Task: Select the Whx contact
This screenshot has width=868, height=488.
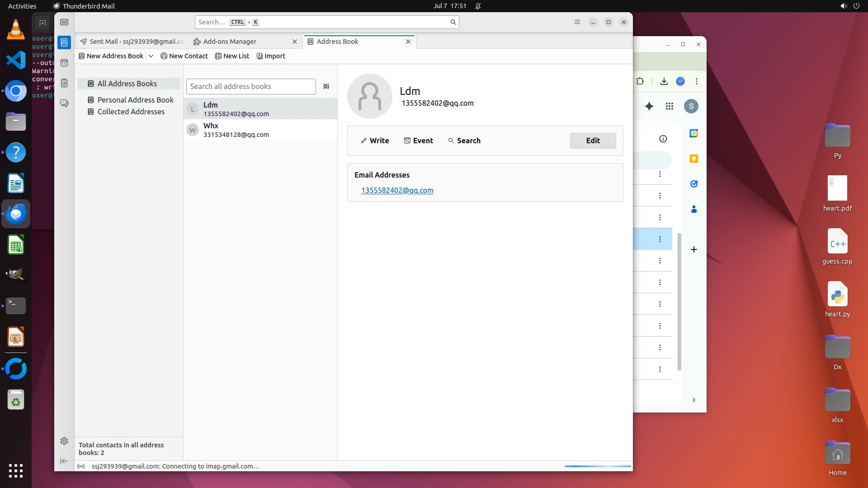Action: tap(260, 130)
